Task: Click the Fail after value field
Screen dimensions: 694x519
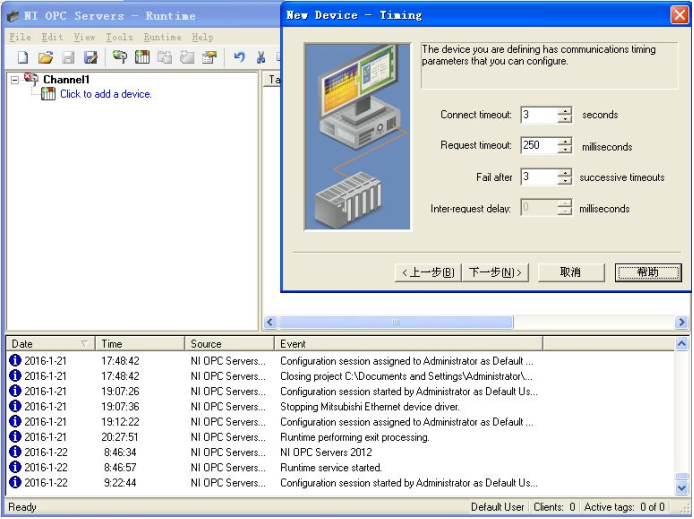Action: pos(539,177)
